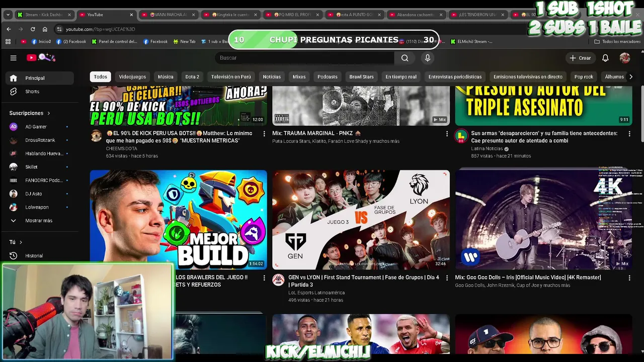
Task: Open options menu for Kick Peru bots video
Action: pos(264,134)
